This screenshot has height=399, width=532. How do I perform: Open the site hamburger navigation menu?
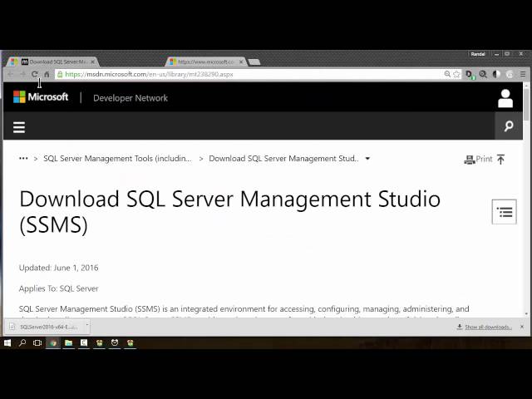click(19, 127)
